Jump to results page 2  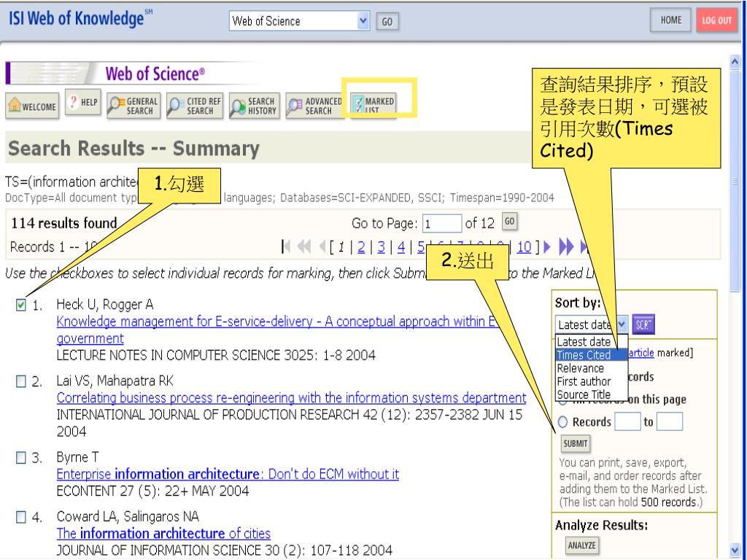(x=361, y=246)
